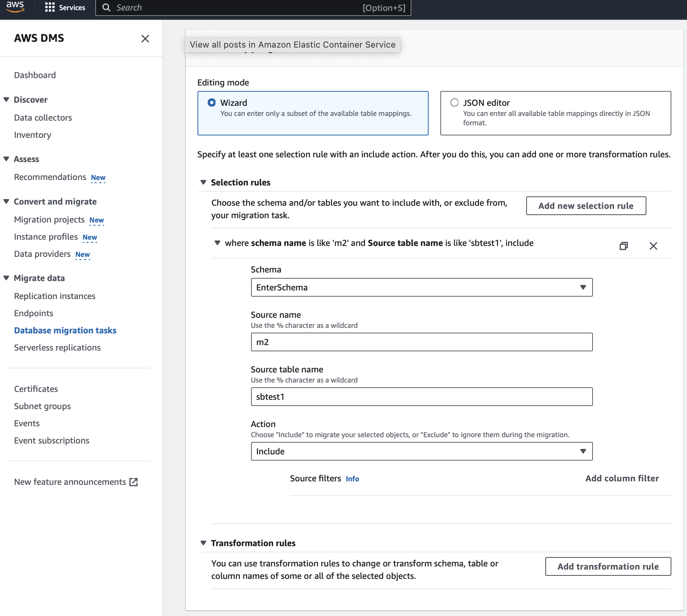Click New badge next to Migration projects
Viewport: 687px width, 616px height.
coord(97,220)
